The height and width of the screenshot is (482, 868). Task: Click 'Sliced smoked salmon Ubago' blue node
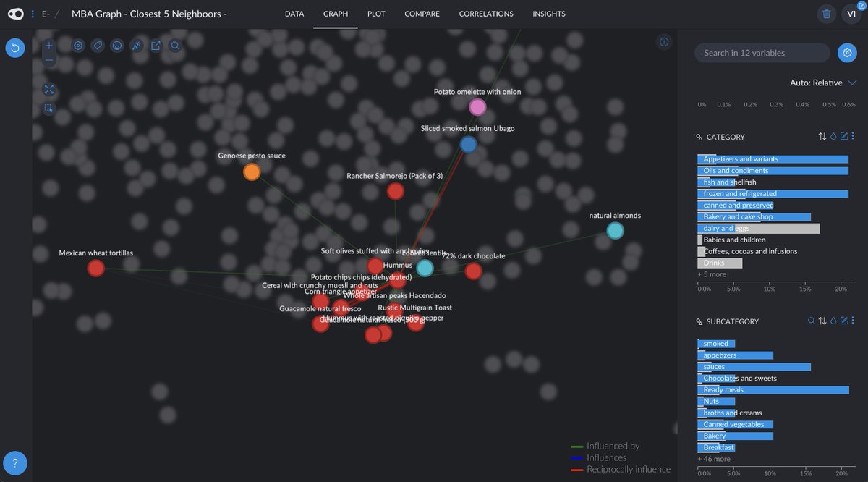469,144
